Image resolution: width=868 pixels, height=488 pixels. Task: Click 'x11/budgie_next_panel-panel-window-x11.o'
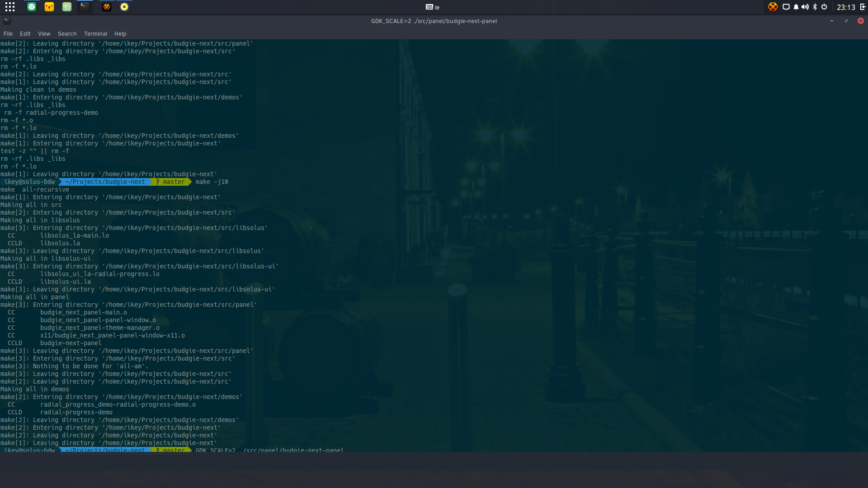pyautogui.click(x=113, y=336)
